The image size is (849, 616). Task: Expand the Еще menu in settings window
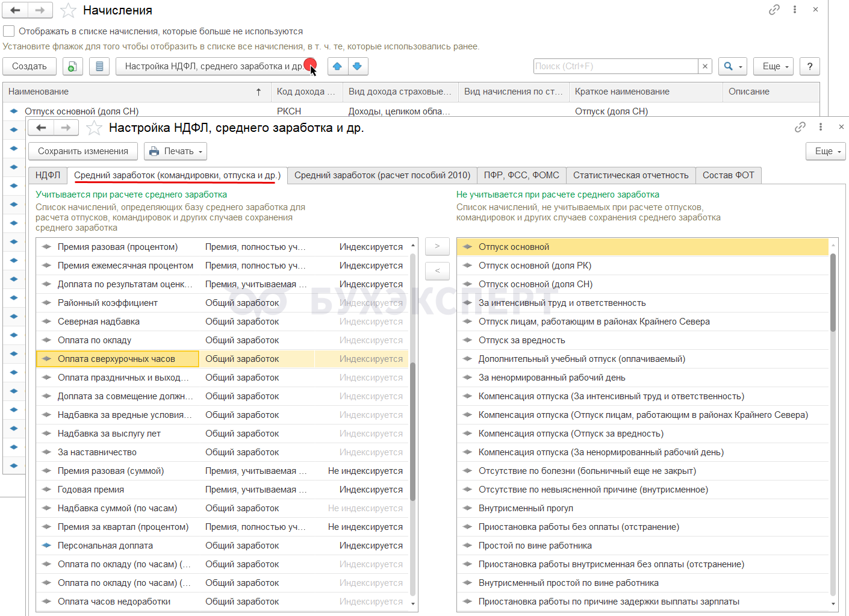click(x=826, y=151)
